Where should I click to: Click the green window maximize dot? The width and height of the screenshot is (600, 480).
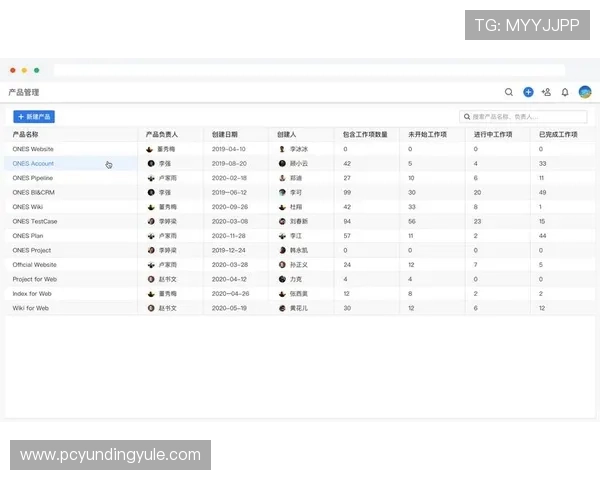pos(37,70)
